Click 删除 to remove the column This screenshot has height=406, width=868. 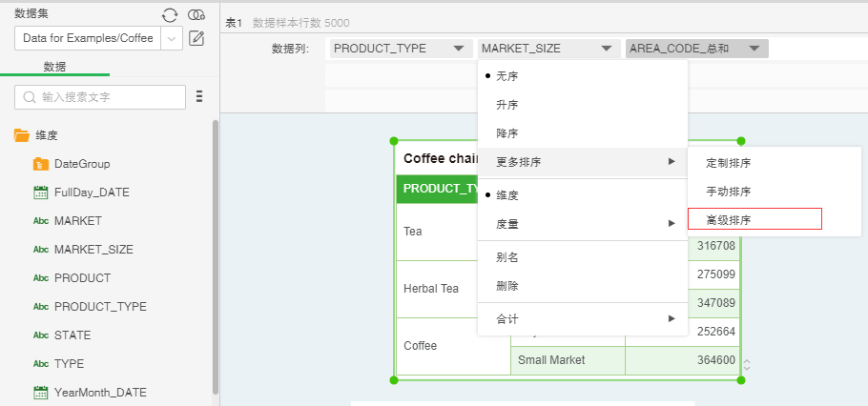(507, 286)
